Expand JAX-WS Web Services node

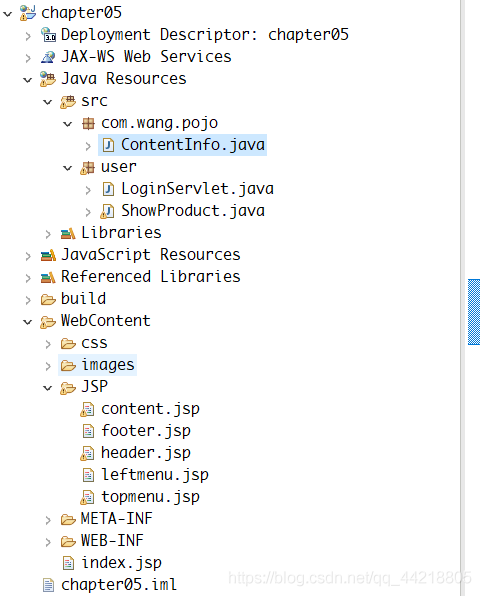tap(28, 58)
